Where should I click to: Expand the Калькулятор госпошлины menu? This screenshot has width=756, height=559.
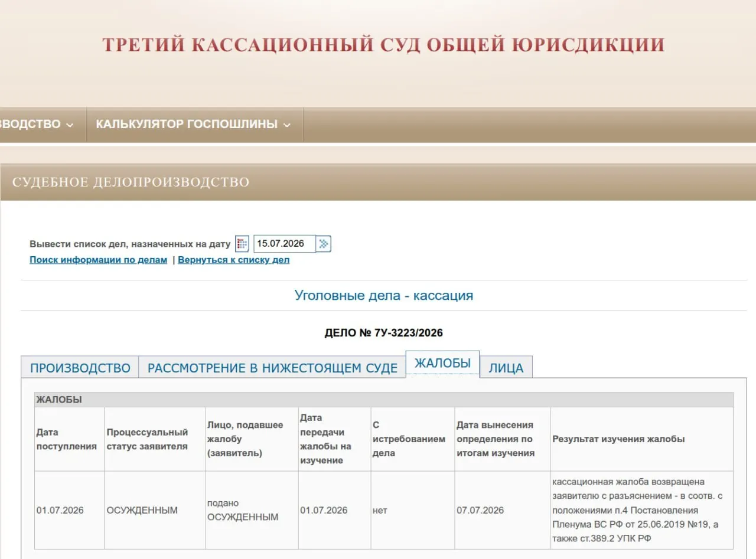click(194, 124)
